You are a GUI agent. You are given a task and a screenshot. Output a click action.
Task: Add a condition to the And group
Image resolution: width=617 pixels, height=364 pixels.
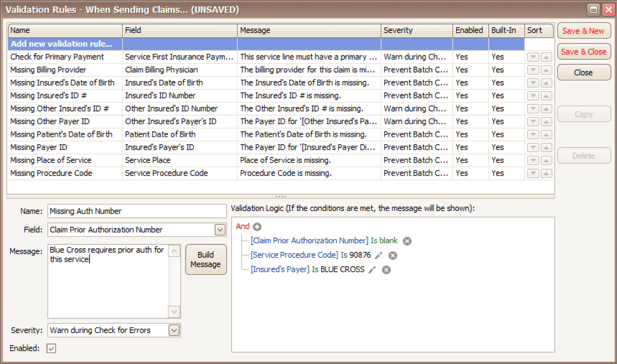point(257,227)
